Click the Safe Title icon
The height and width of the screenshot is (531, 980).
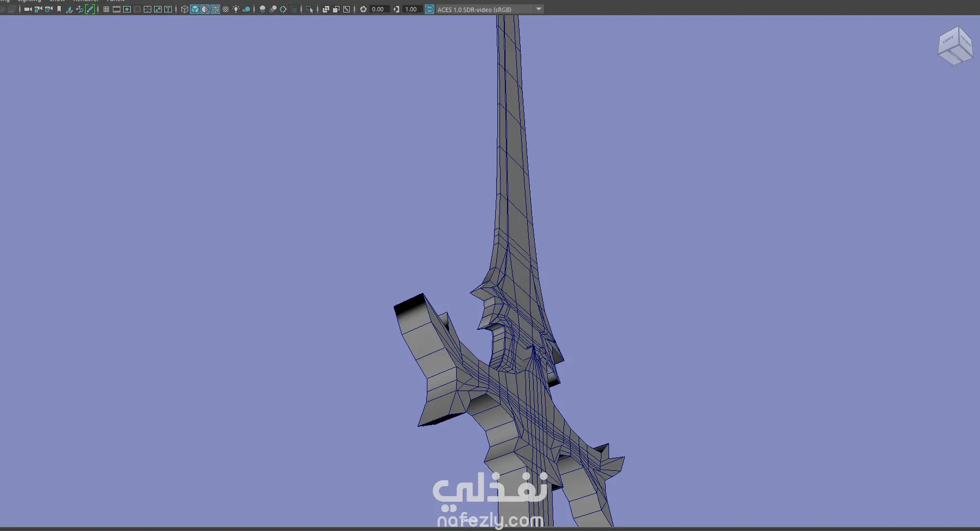pos(168,9)
